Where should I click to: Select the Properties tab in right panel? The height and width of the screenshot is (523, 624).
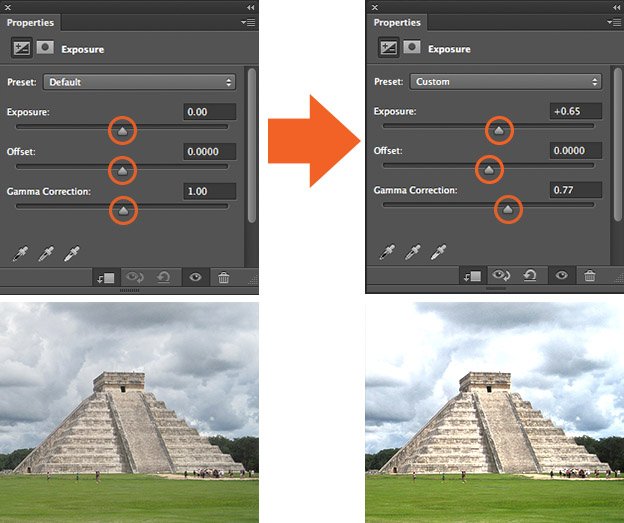(x=398, y=22)
